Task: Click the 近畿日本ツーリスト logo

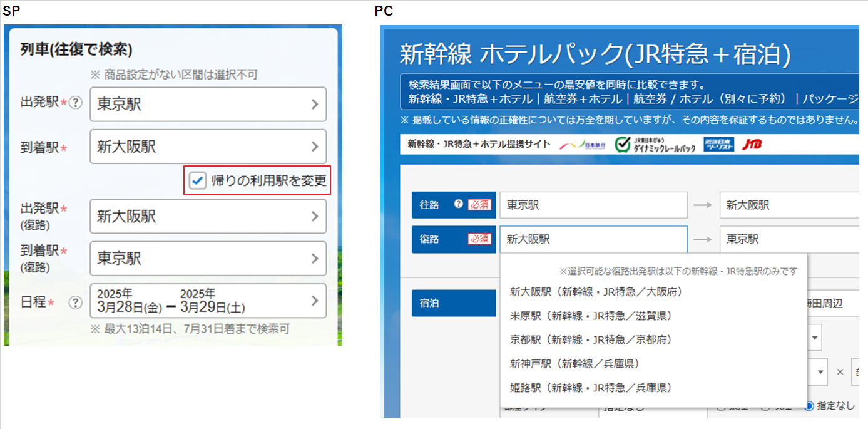Action: (718, 144)
